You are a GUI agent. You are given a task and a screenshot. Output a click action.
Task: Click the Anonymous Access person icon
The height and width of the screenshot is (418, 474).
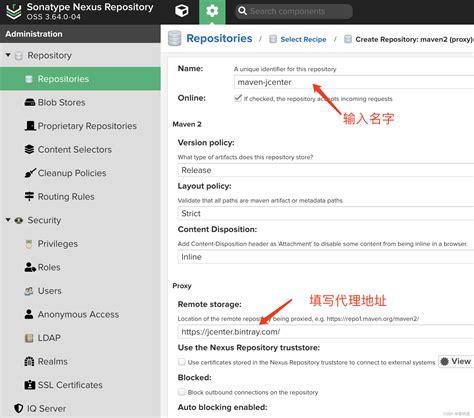29,314
